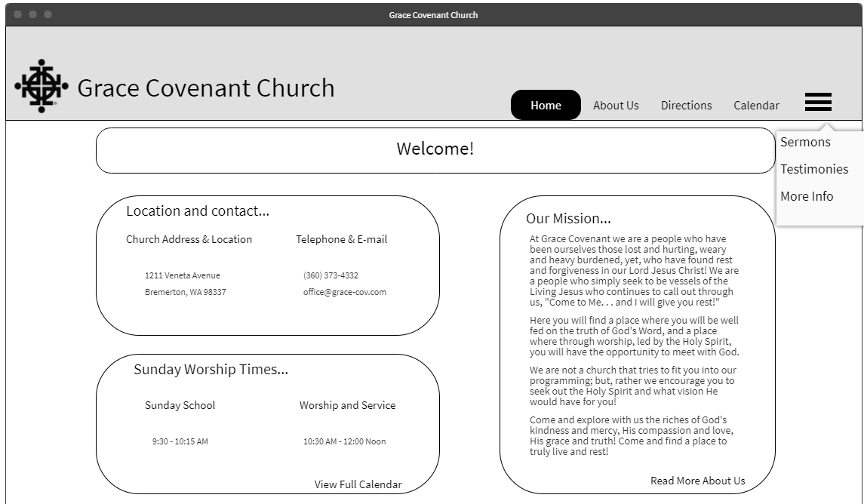Open the Directions nav item
The height and width of the screenshot is (504, 864).
pos(686,105)
